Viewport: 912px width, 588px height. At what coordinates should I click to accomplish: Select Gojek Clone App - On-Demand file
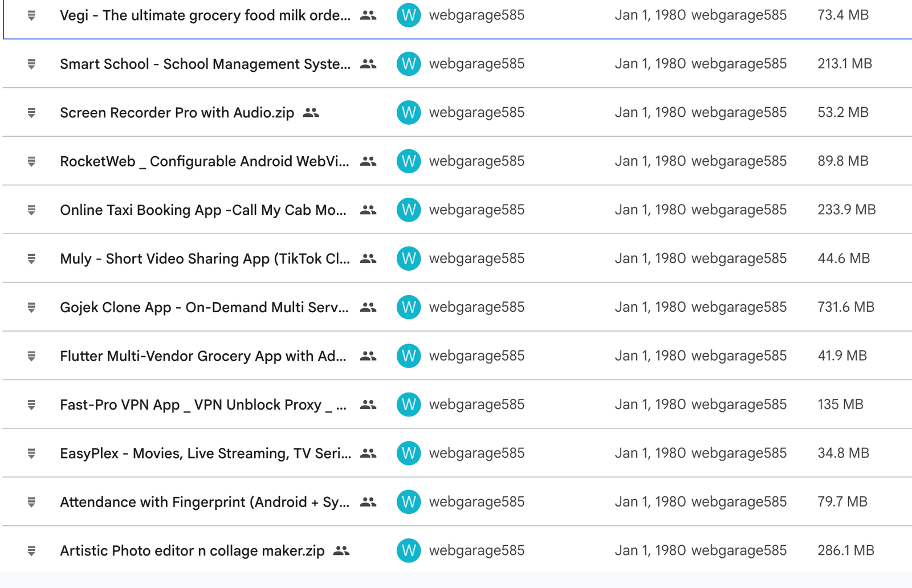204,308
